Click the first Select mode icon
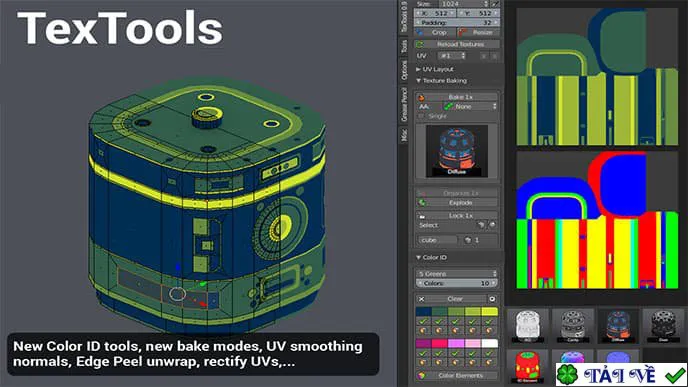688x387 pixels. coord(481,225)
